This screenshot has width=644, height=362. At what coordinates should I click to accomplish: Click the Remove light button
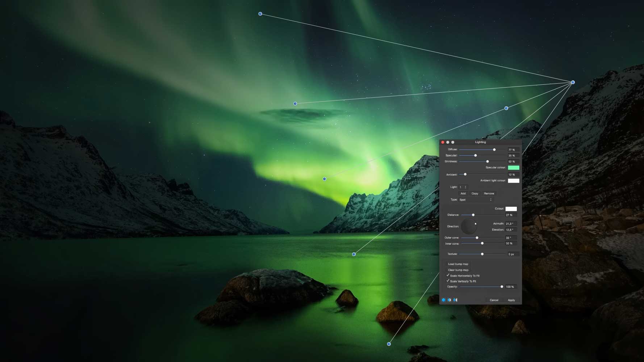pyautogui.click(x=489, y=194)
